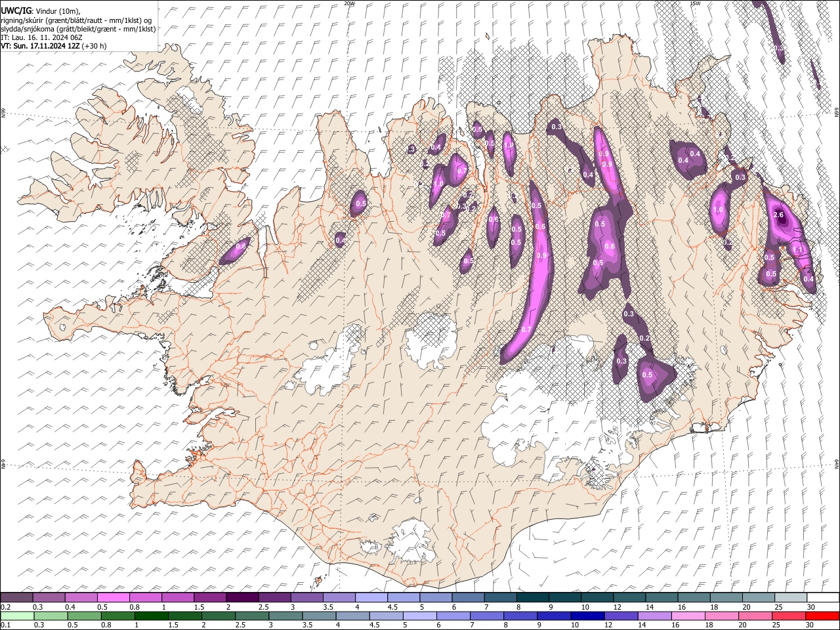The image size is (840, 630).
Task: Click the top-row light grey swatch from 25 to 30
Action: point(790,597)
